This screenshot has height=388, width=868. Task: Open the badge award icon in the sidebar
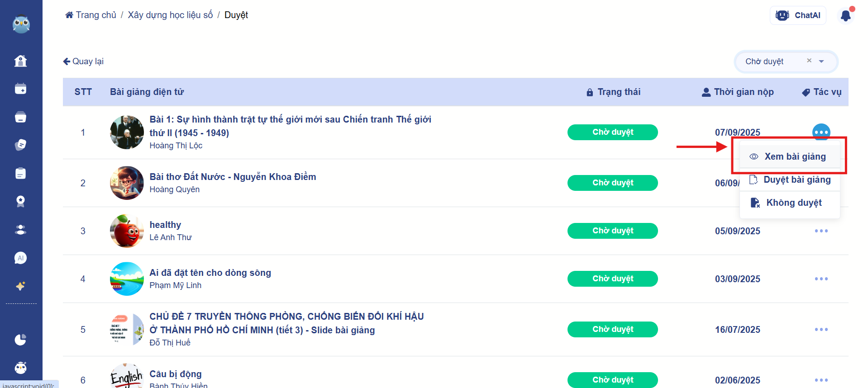pos(21,201)
